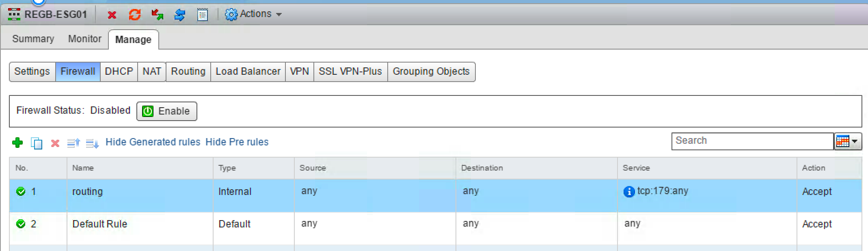Click info icon next to tcp:179:any
The height and width of the screenshot is (251, 868).
(x=629, y=192)
